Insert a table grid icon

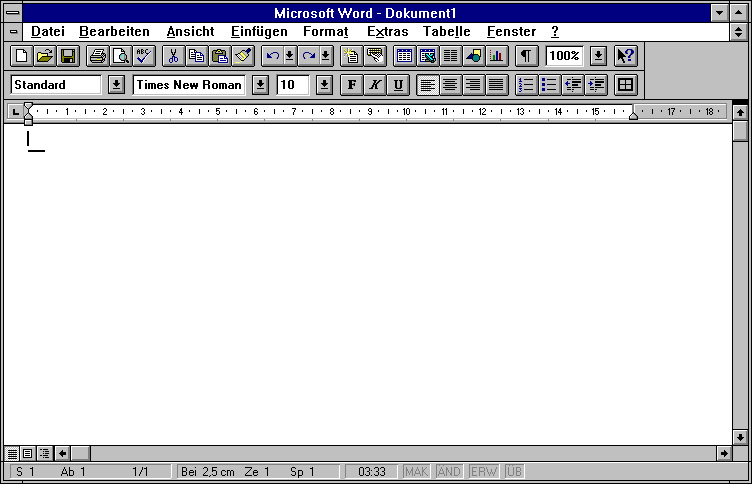point(404,56)
